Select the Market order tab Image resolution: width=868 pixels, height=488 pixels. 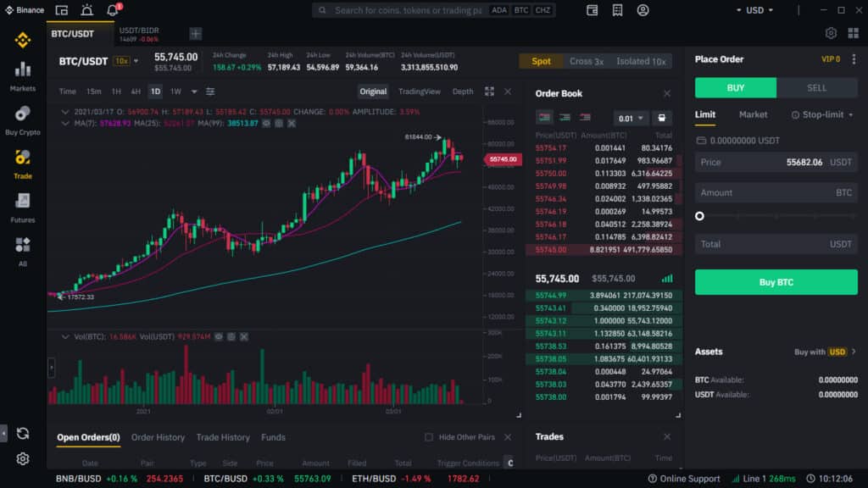pos(753,114)
